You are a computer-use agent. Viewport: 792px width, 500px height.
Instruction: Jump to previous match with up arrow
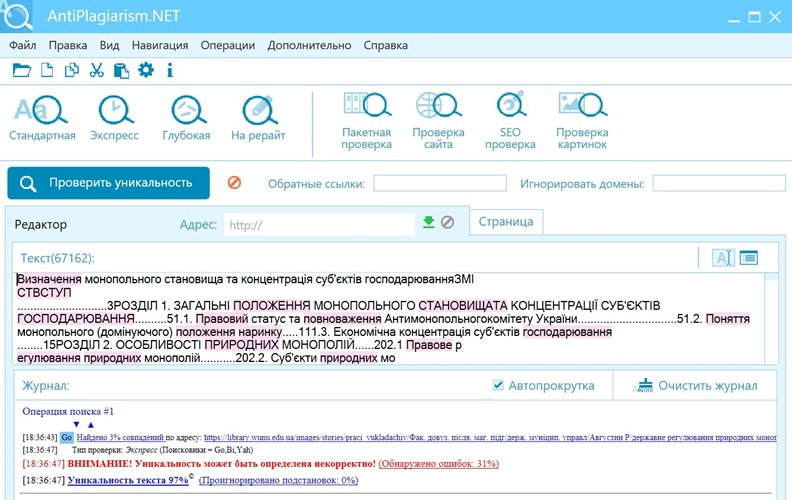(x=91, y=425)
